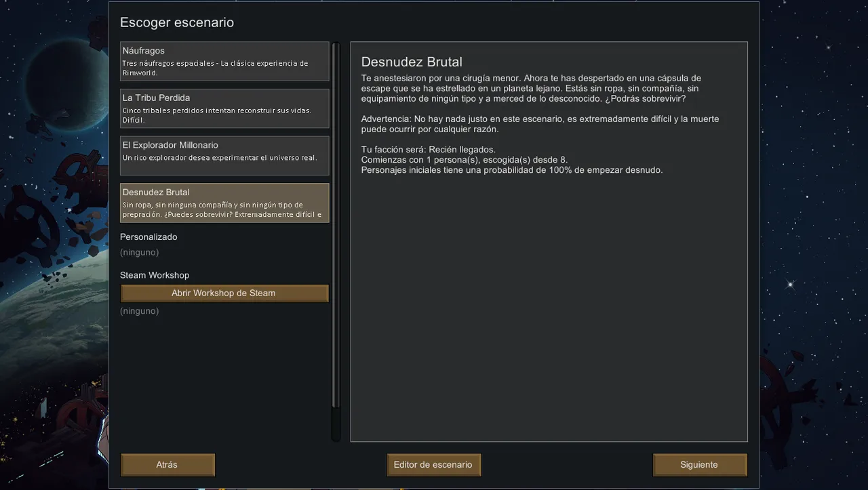Click the scenario list vertical scrollbar

click(336, 241)
